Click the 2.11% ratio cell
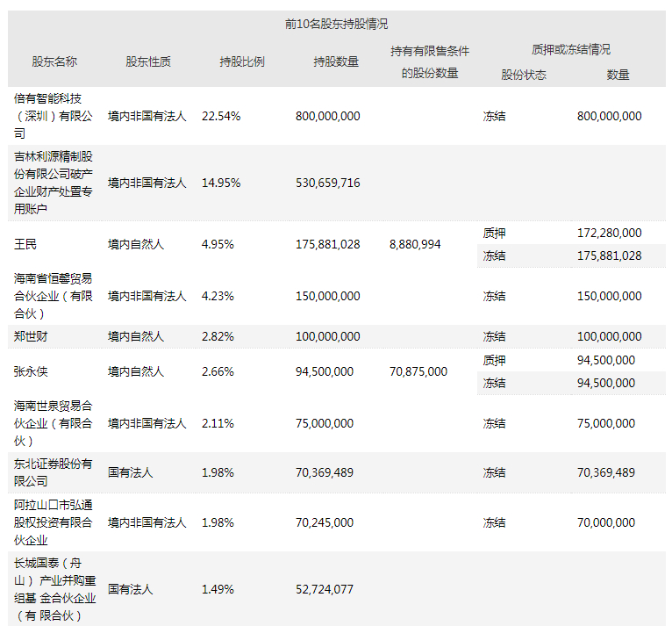 click(x=218, y=423)
